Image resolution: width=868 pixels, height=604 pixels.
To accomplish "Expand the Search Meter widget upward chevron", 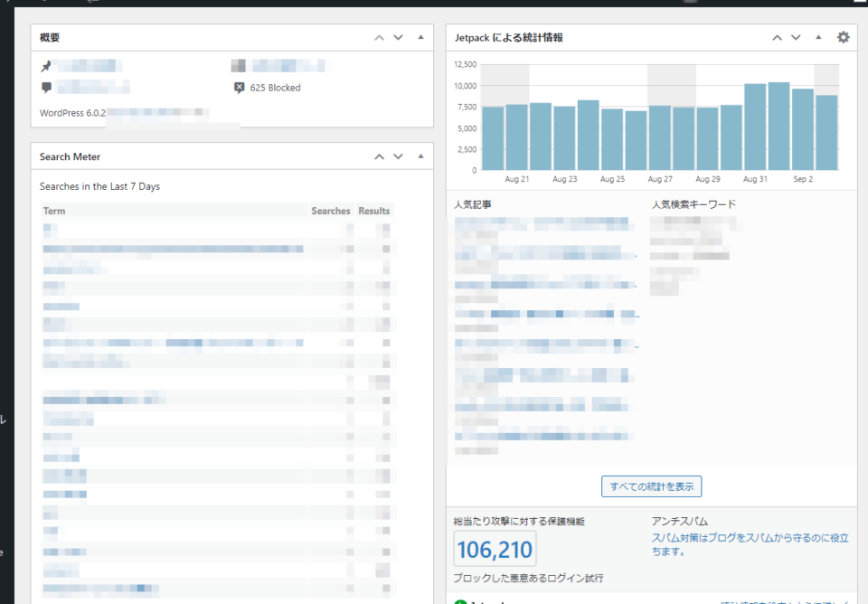I will pyautogui.click(x=379, y=156).
